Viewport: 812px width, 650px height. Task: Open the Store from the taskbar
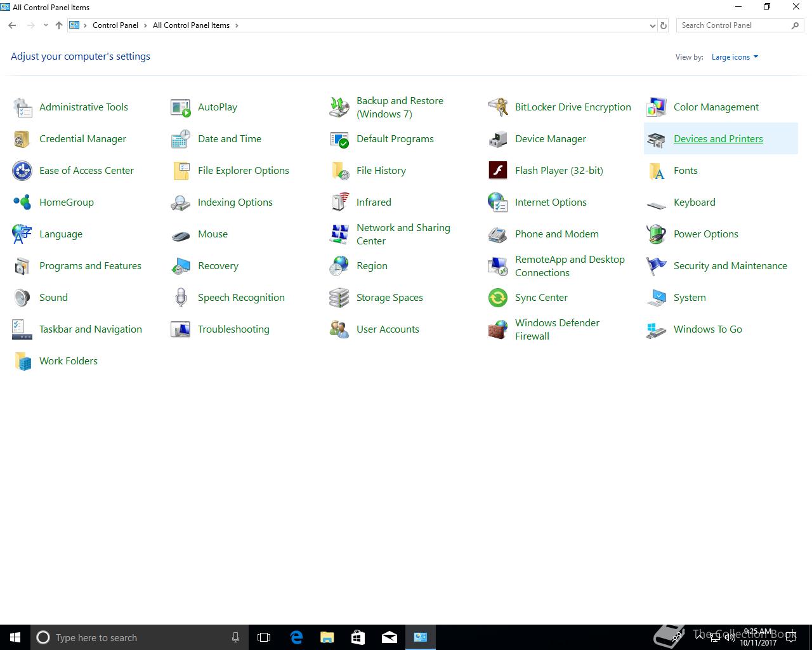coord(358,637)
